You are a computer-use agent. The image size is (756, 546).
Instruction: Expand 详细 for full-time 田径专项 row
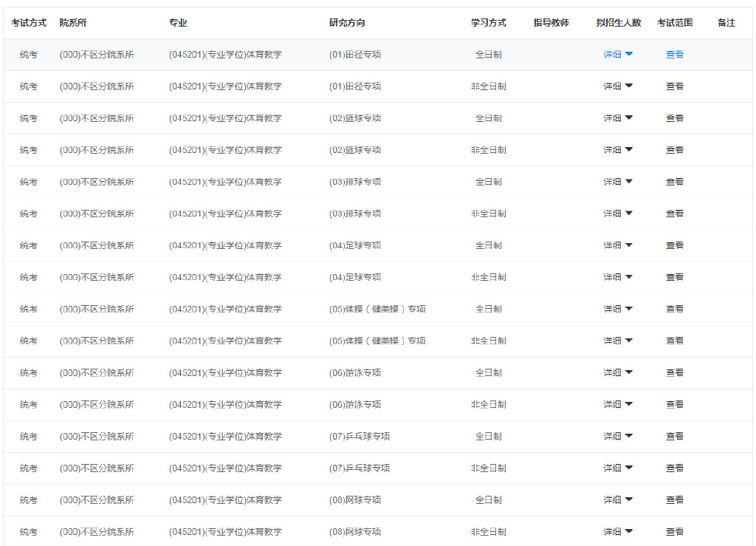click(618, 55)
